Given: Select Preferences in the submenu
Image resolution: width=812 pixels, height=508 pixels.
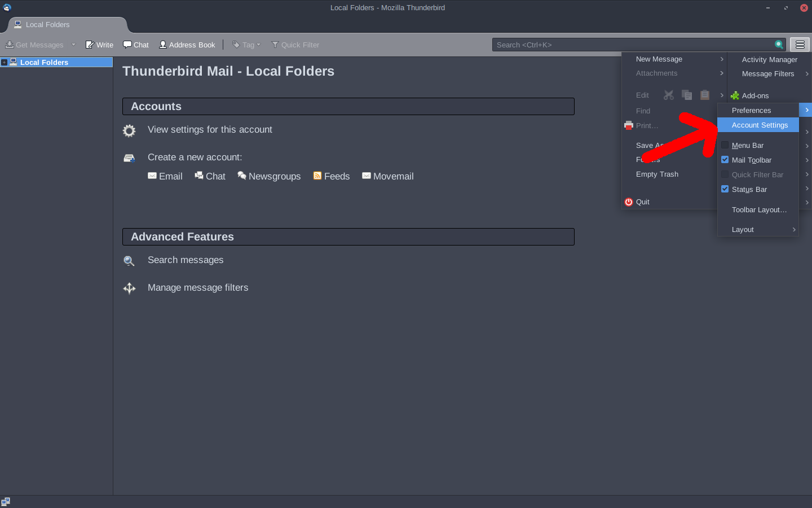Looking at the screenshot, I should click(x=758, y=111).
